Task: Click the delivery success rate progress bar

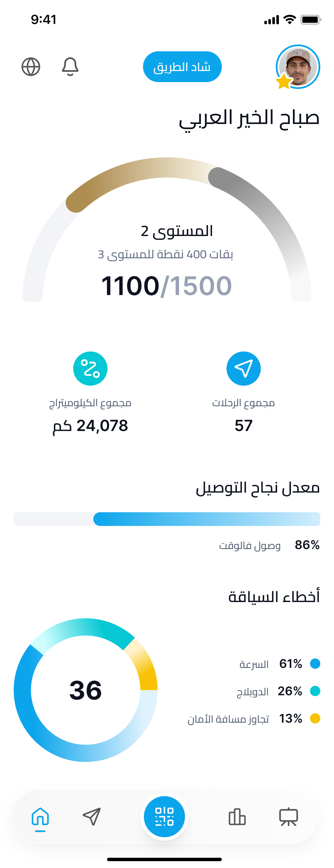Action: 167,519
